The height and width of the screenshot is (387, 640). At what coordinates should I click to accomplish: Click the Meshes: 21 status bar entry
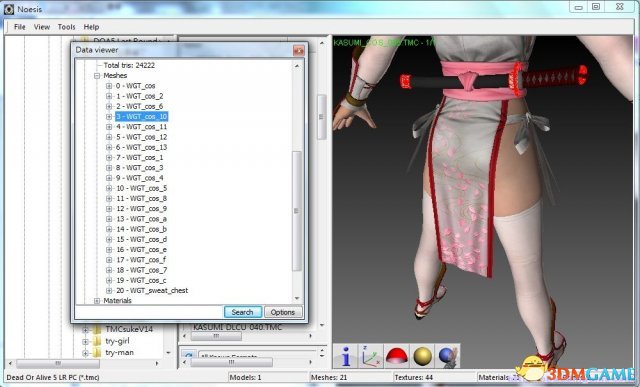pyautogui.click(x=329, y=377)
